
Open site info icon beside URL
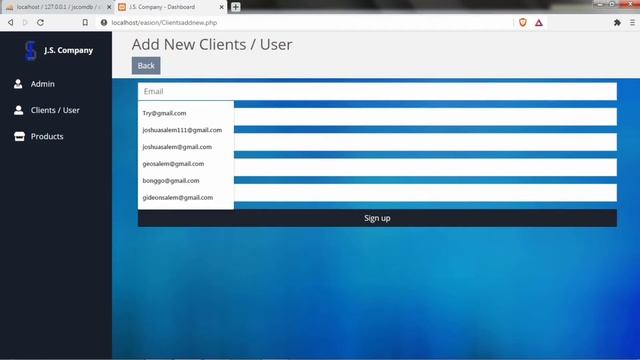pyautogui.click(x=104, y=22)
